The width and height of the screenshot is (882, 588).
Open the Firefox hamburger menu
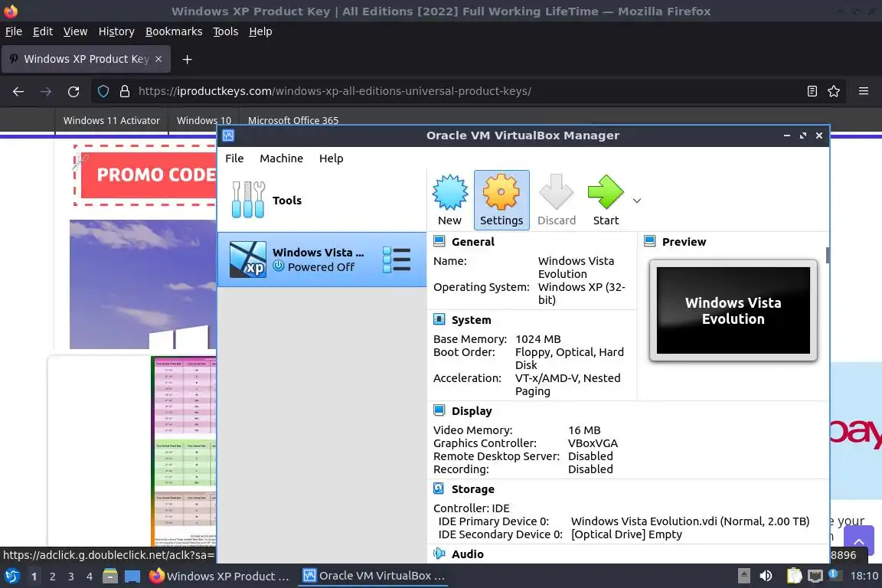coord(864,91)
